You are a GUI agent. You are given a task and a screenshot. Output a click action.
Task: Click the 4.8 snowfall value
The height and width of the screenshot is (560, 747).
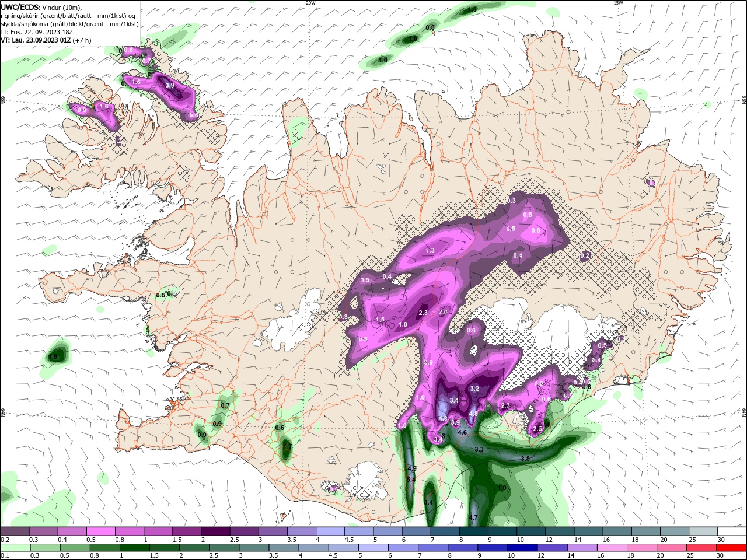pyautogui.click(x=473, y=414)
